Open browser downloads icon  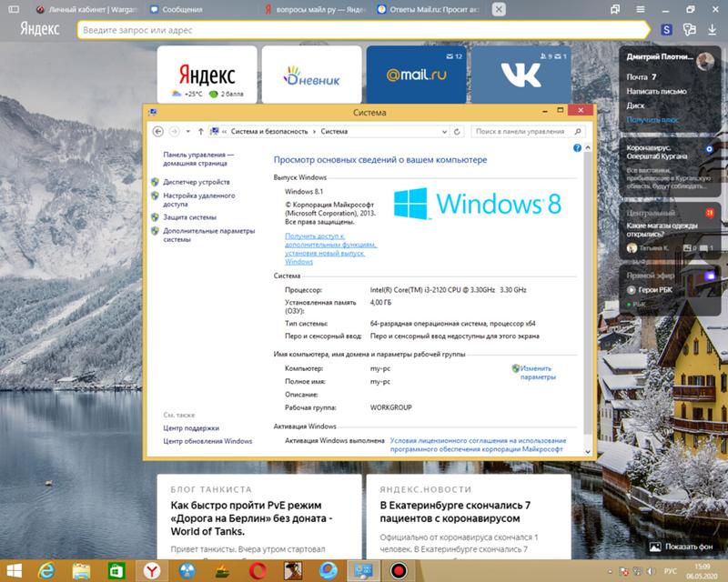coord(713,30)
